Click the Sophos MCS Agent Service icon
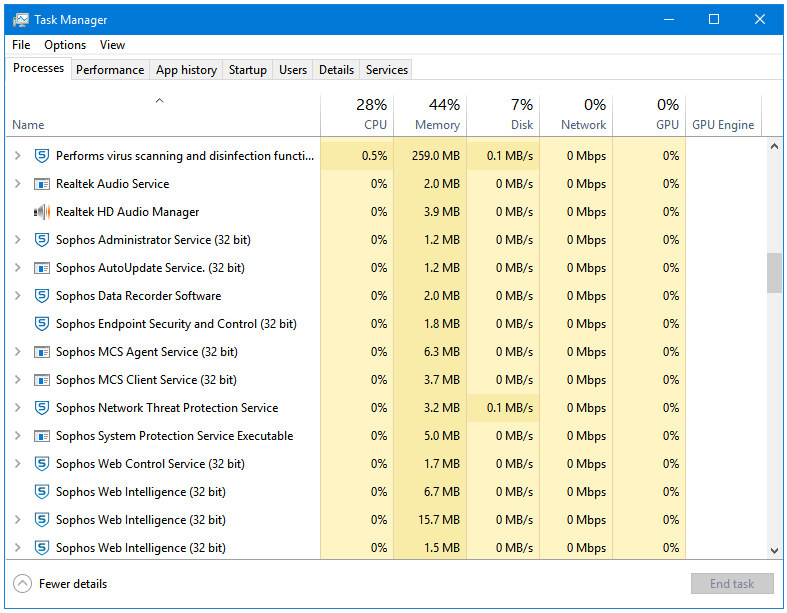787x613 pixels. [x=42, y=352]
